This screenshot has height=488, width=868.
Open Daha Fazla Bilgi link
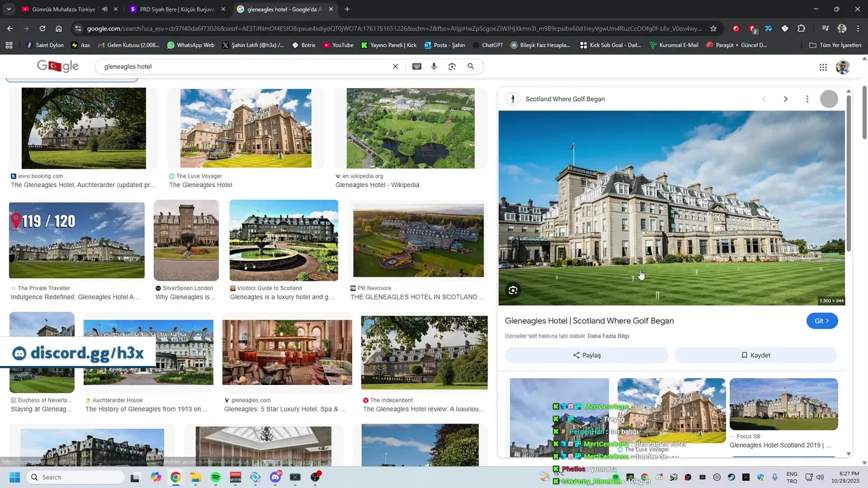[608, 336]
